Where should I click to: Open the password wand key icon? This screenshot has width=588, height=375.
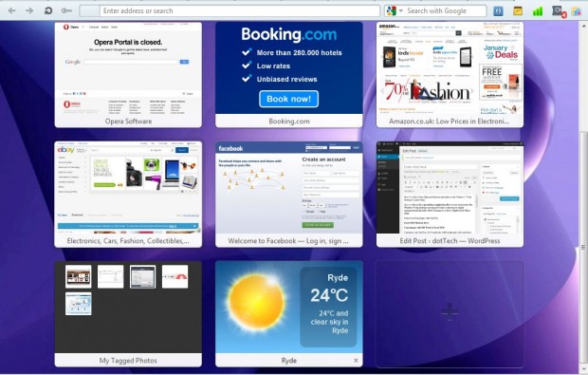tap(66, 10)
